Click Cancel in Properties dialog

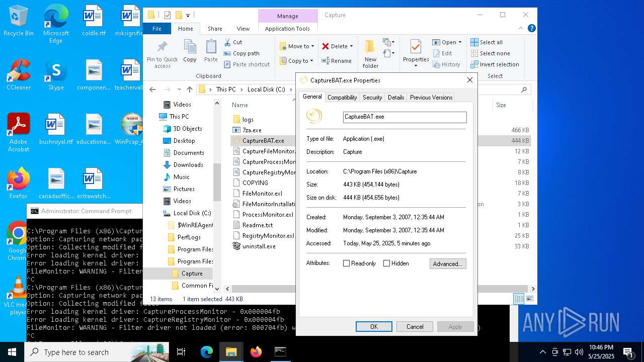(415, 327)
